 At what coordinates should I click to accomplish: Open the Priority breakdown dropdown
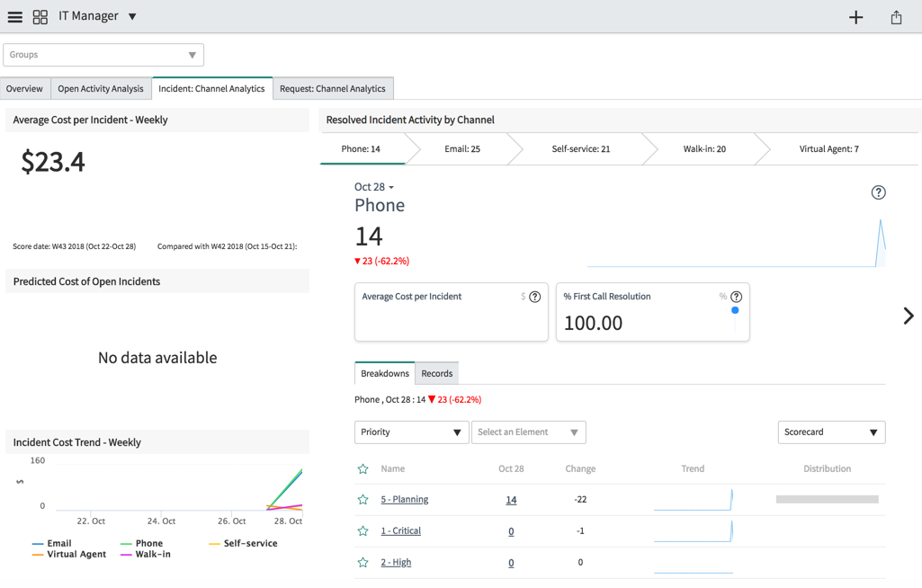(x=412, y=432)
